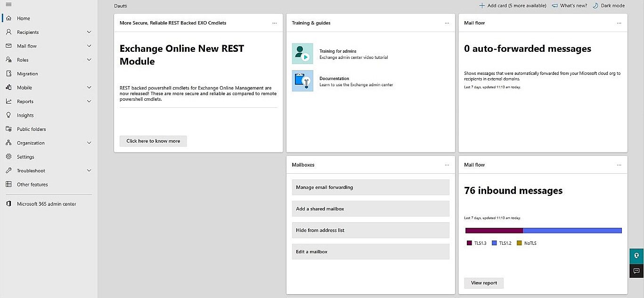Screen dimensions: 644x298
Task: Click Hide from address list
Action: (x=371, y=230)
